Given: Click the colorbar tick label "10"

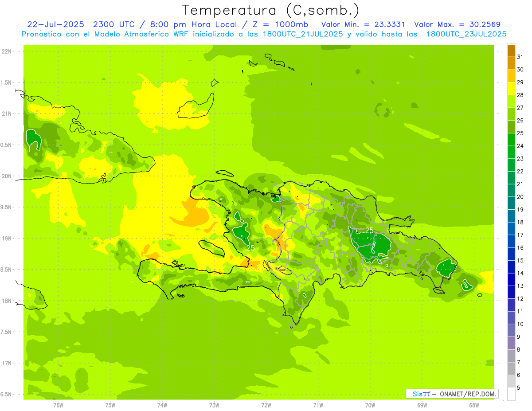Looking at the screenshot, I should tap(520, 324).
